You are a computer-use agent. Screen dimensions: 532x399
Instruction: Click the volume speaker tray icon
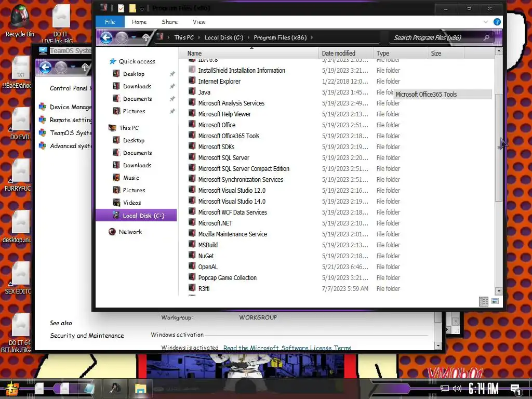tap(457, 389)
